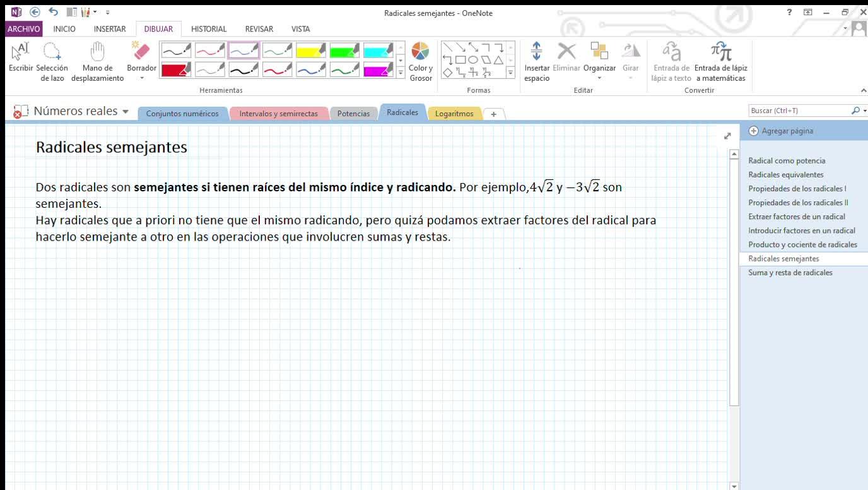The width and height of the screenshot is (868, 490).
Task: Click the Insertar espacio button
Action: 537,62
